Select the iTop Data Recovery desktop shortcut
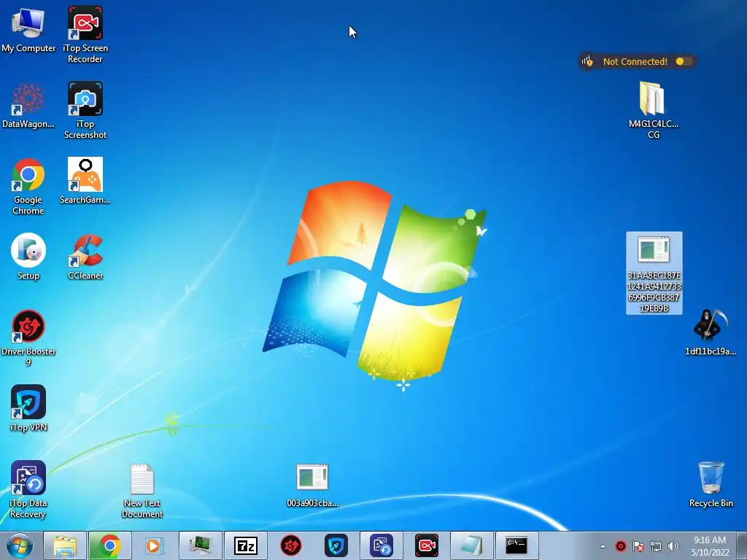The height and width of the screenshot is (560, 747). [28, 489]
